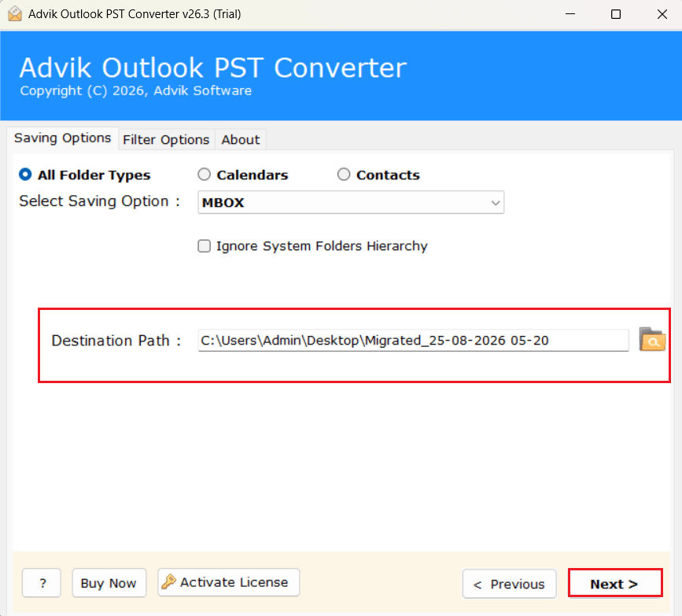Open the MBOX saving option dropdown
The width and height of the screenshot is (682, 616).
(351, 202)
